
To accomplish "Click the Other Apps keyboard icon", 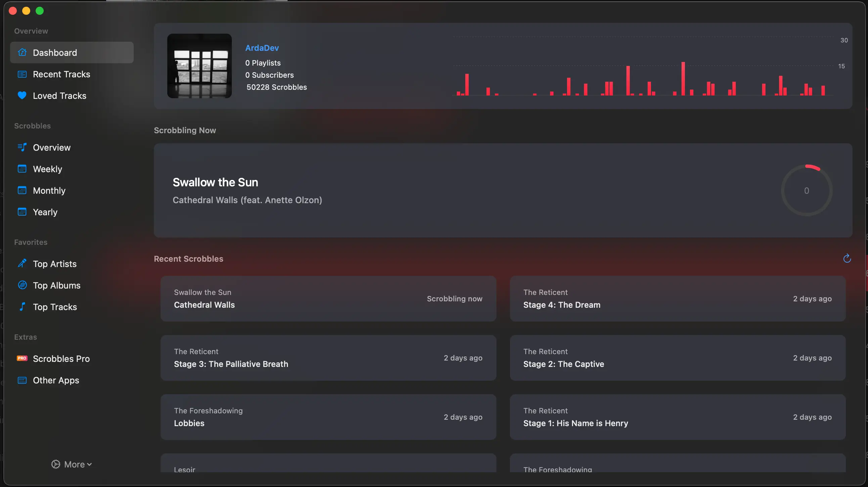I will click(22, 380).
